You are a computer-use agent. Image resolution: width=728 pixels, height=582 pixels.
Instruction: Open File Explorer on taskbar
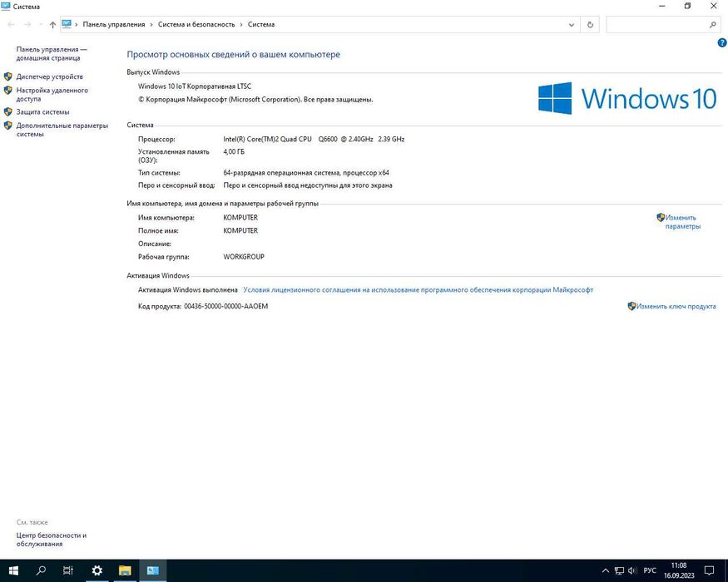tap(125, 570)
